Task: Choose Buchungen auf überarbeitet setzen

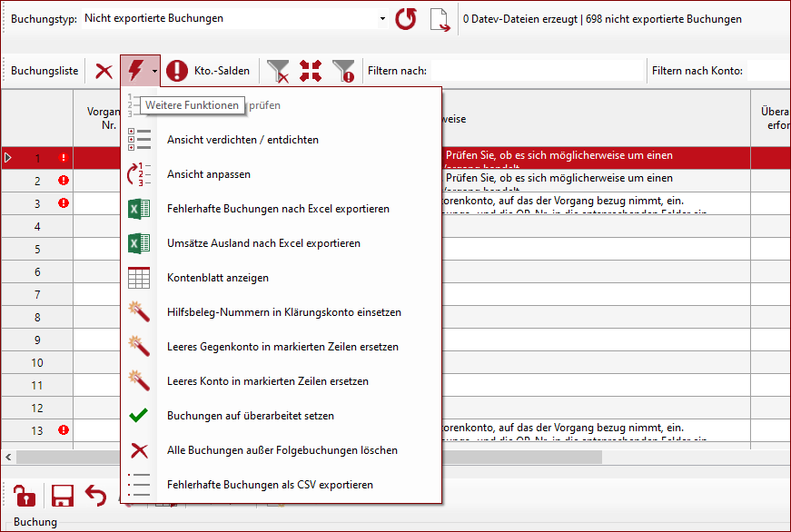Action: 251,416
